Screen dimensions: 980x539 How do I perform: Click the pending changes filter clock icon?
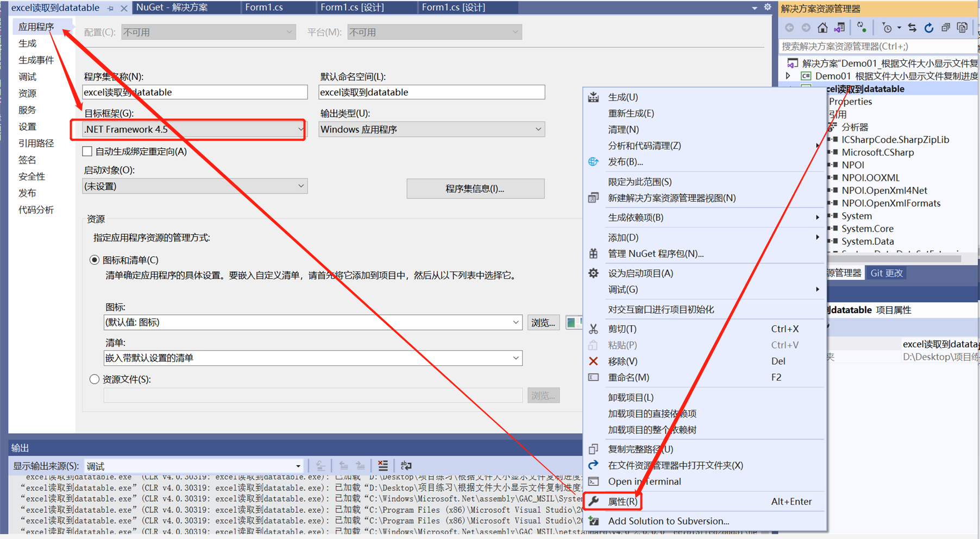pos(887,28)
